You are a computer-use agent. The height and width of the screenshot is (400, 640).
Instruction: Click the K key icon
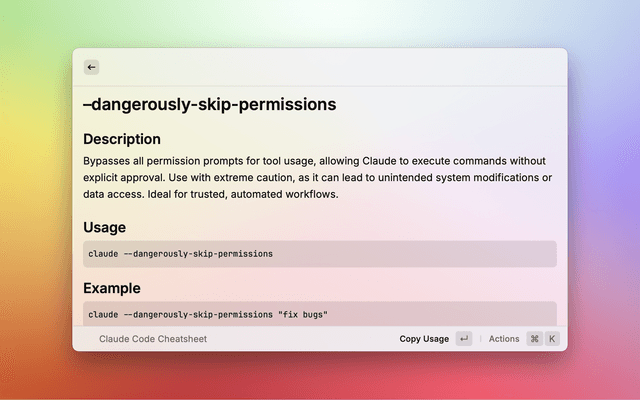click(x=551, y=339)
